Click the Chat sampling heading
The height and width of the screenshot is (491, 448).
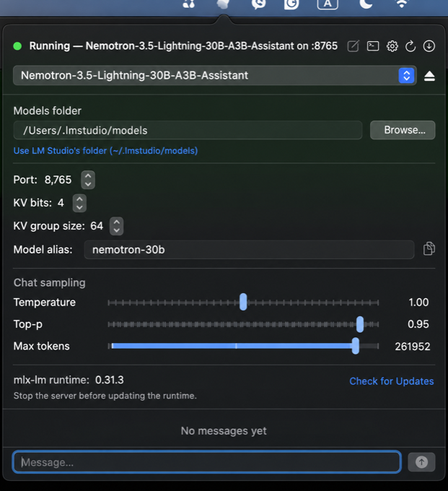click(x=50, y=282)
